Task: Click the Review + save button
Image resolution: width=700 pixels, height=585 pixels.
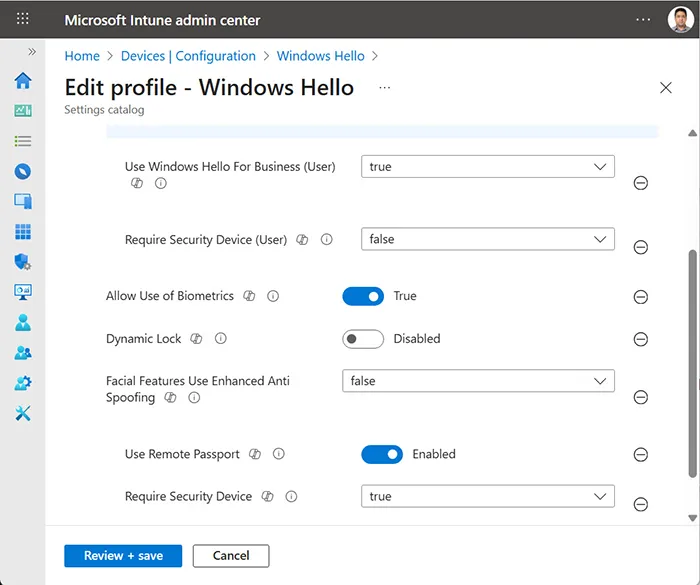Action: click(x=123, y=555)
